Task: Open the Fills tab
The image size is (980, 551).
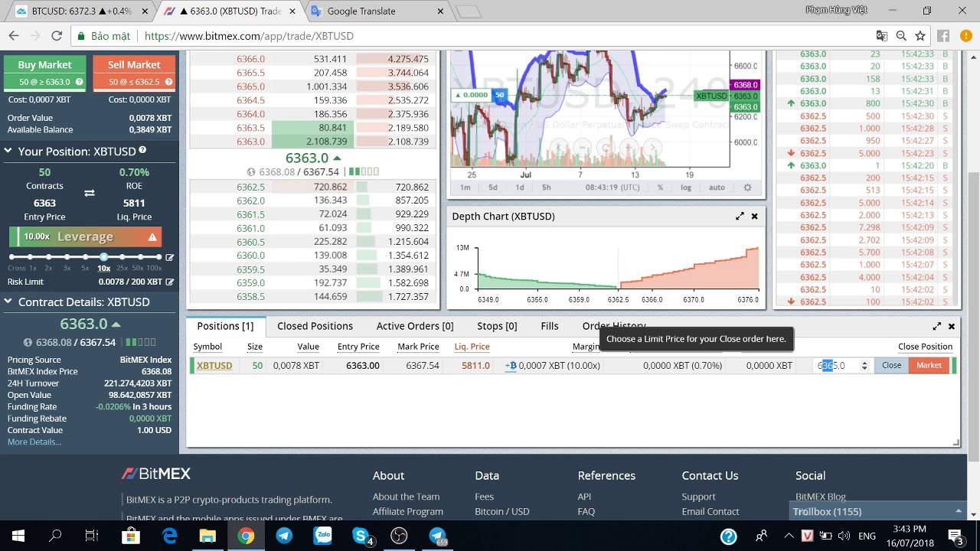Action: pyautogui.click(x=550, y=326)
